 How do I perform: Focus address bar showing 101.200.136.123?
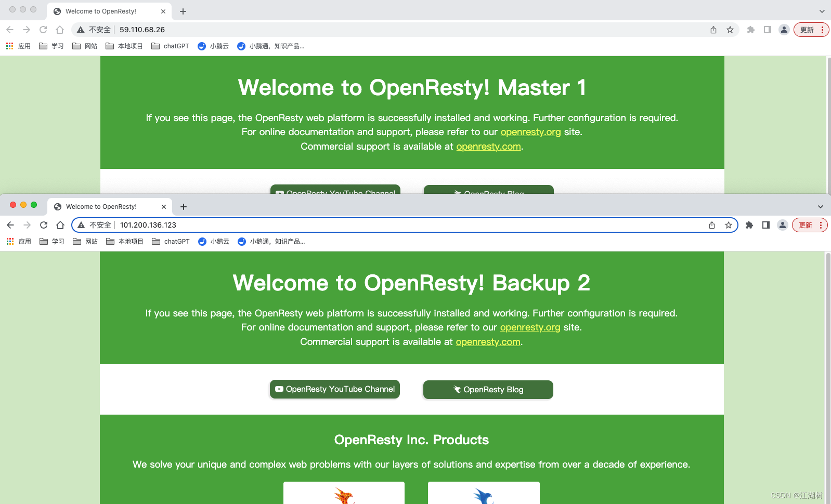point(406,225)
